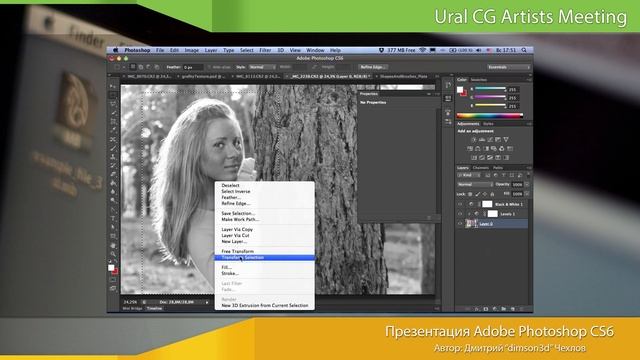Viewport: 640px width, 360px height.
Task: Add a Levels adjustment from Adjustments panel
Action: pos(482,140)
